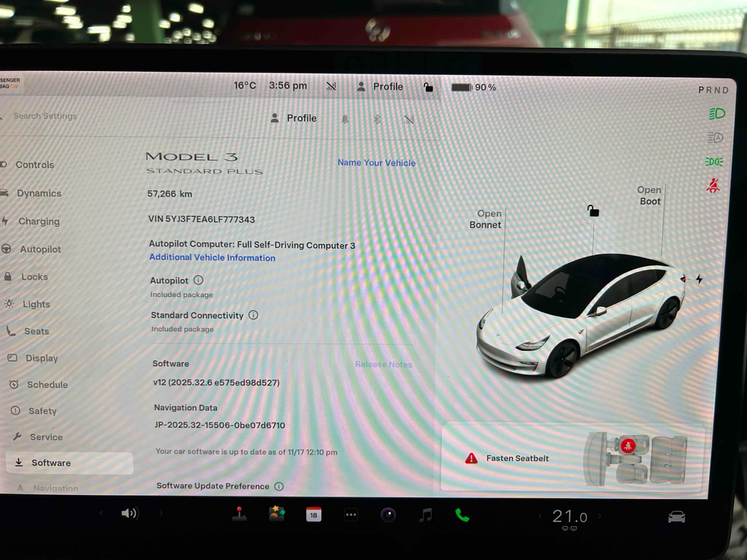The height and width of the screenshot is (560, 747).
Task: Open the Display settings menu
Action: pos(42,358)
